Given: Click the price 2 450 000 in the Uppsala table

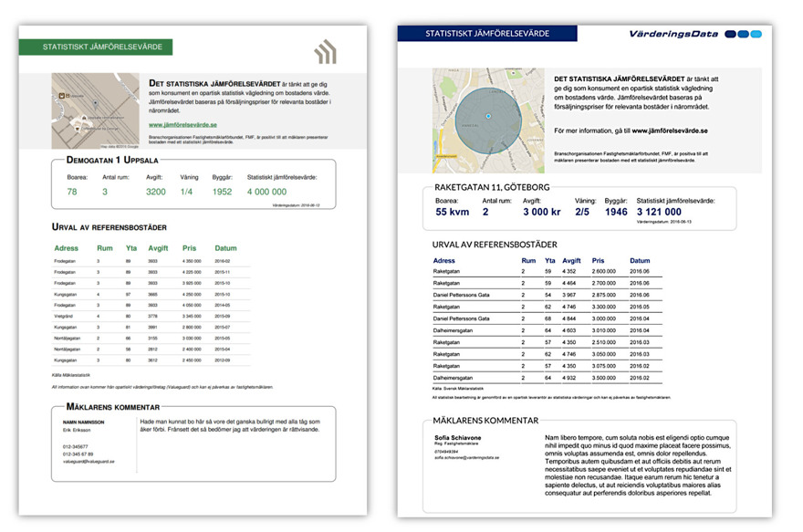Looking at the screenshot, I should [x=192, y=360].
